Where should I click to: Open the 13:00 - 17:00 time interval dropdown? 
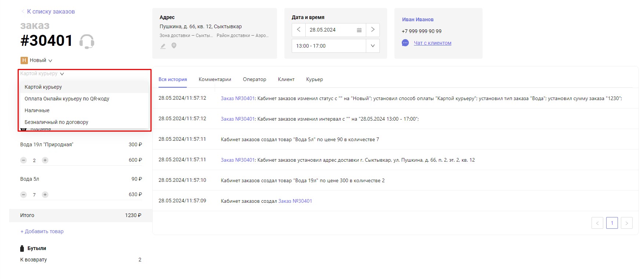[373, 46]
